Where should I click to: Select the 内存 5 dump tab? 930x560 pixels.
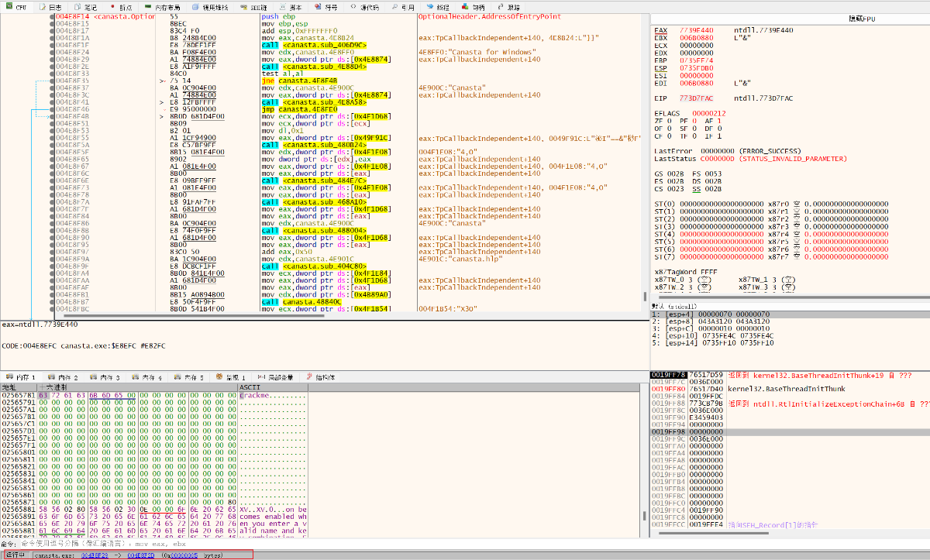click(x=188, y=377)
